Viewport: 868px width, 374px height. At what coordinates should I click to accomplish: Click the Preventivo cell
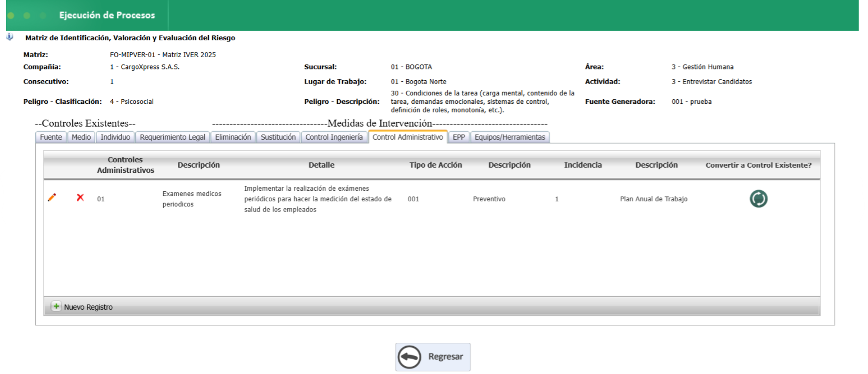[x=489, y=199]
